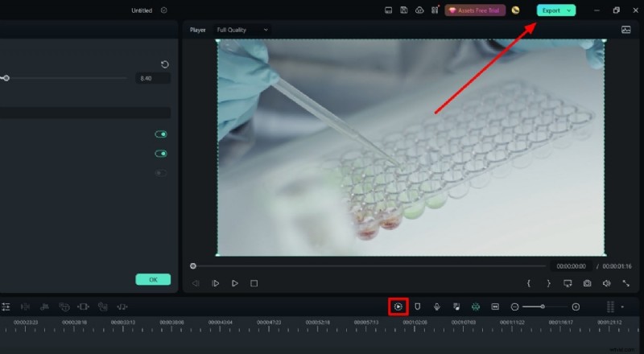Step back to previous frame
644x354 pixels.
pos(196,283)
